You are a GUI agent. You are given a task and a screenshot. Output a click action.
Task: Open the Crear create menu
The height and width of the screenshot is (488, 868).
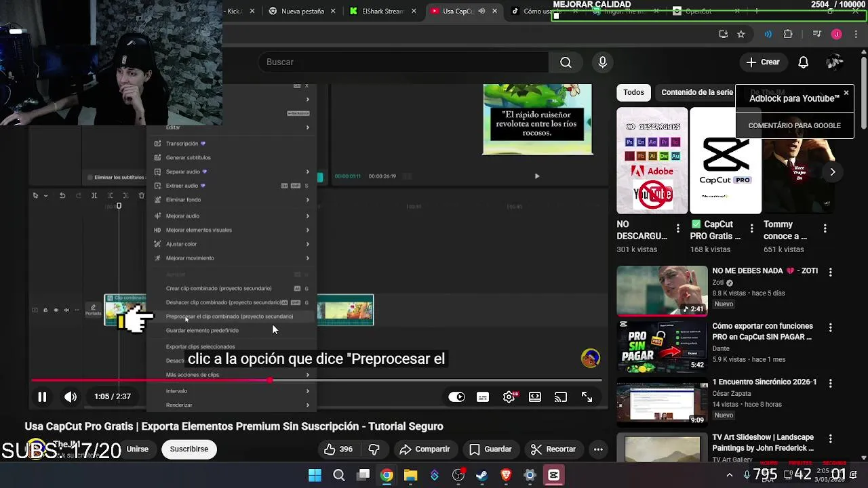pos(763,62)
